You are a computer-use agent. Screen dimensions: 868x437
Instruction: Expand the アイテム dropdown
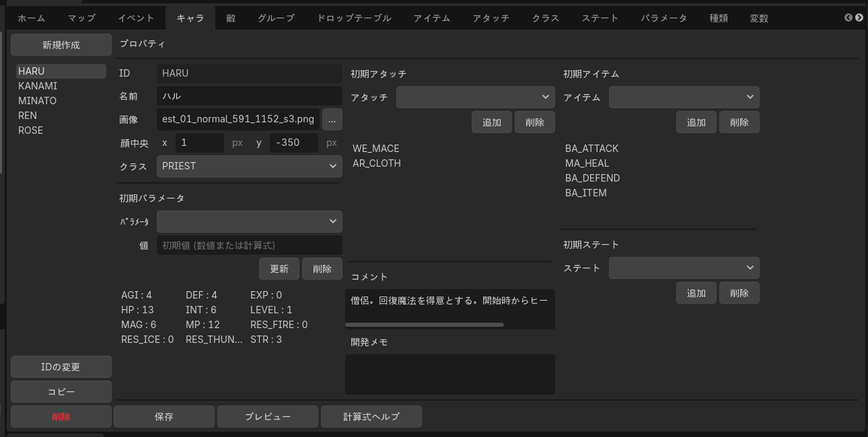[684, 97]
